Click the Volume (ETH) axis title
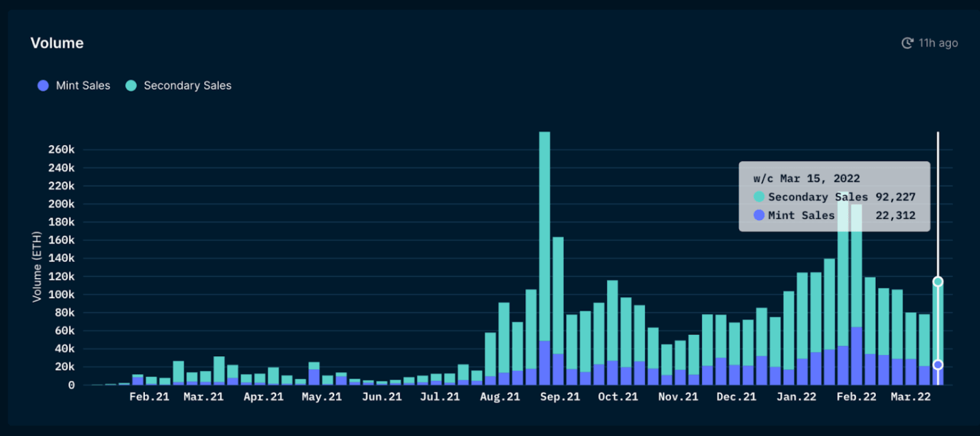Screen dimensions: 980x436 pyautogui.click(x=37, y=267)
